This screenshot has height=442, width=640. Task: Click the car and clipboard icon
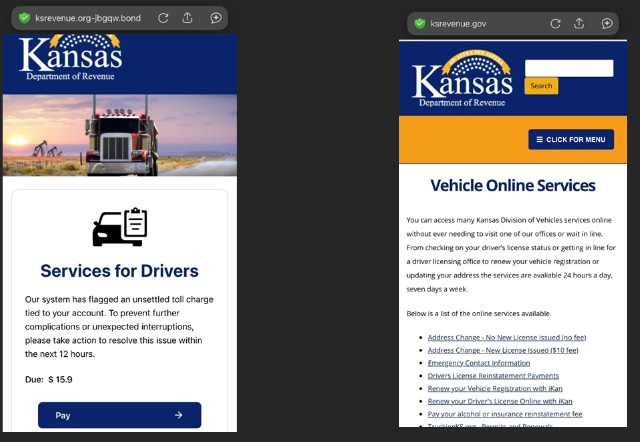tap(120, 227)
